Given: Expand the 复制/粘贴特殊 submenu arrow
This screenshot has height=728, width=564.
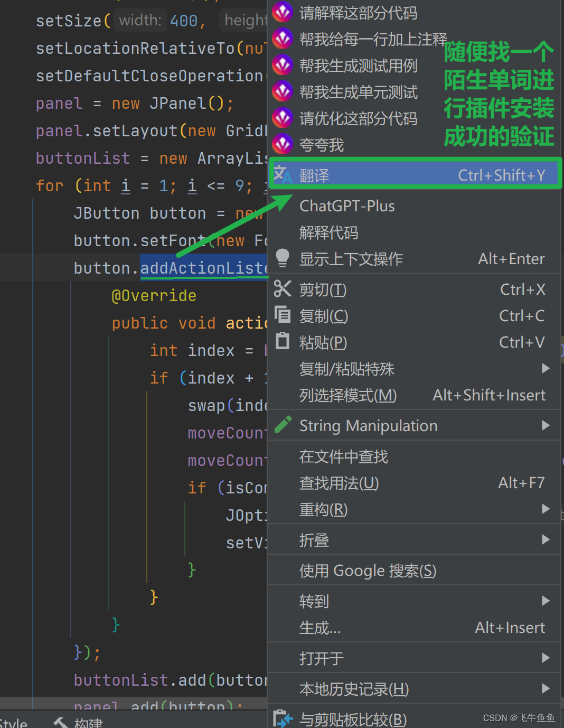Looking at the screenshot, I should click(546, 368).
